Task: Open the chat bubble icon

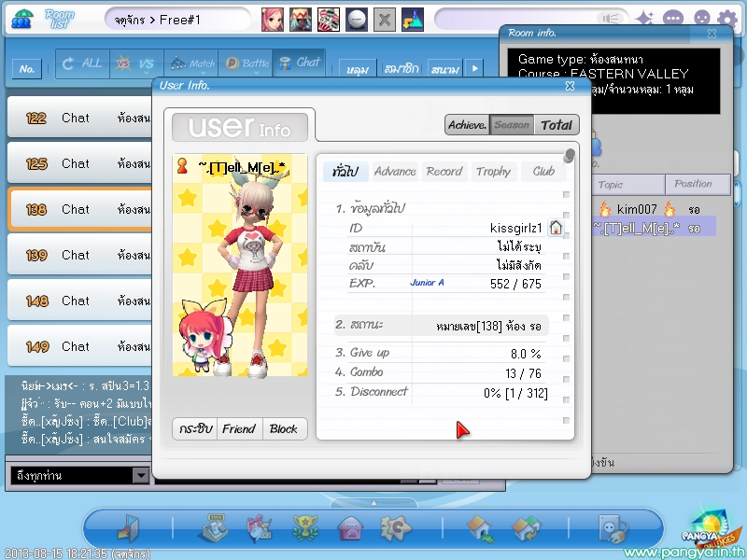Action: click(672, 19)
